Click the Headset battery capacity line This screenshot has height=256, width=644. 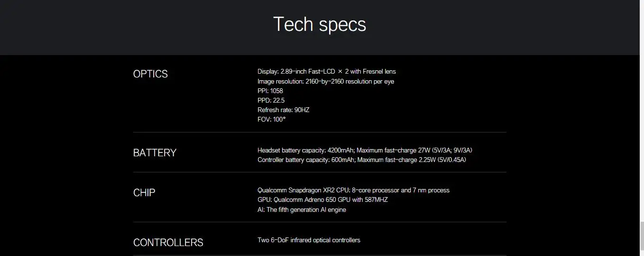click(364, 150)
